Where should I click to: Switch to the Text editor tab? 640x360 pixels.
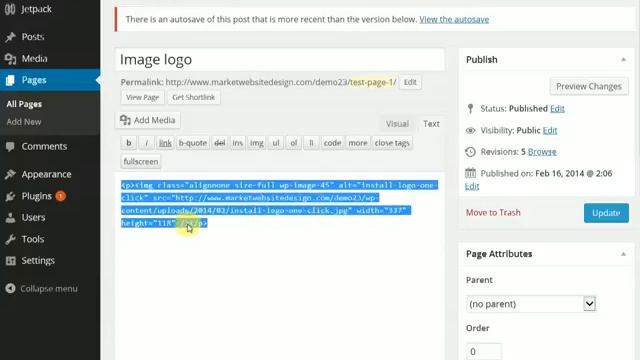coord(431,124)
